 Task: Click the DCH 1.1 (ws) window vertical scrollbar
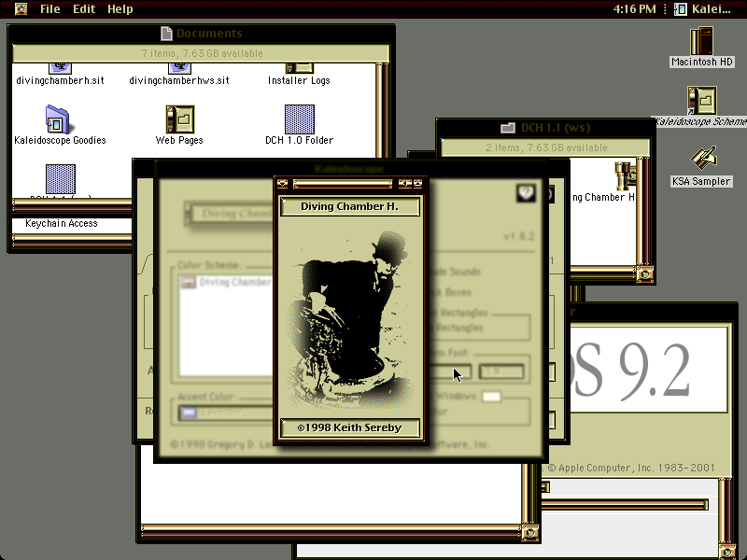point(643,212)
